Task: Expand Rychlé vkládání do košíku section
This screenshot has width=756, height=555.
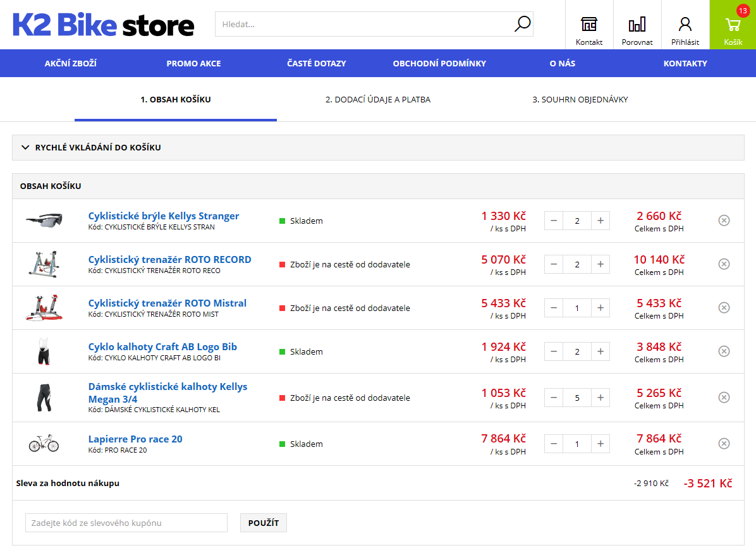Action: pos(91,147)
